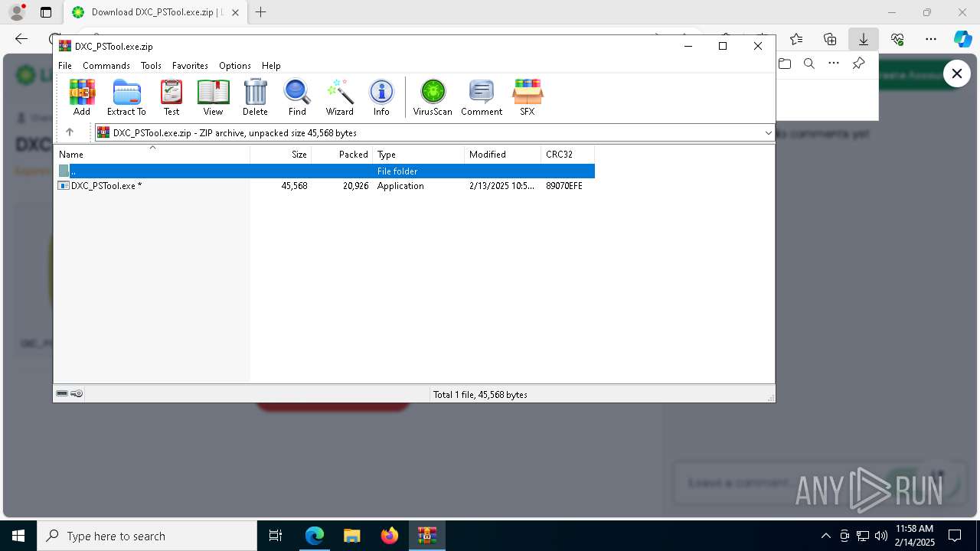Click the disk drive icon in status bar

[x=62, y=394]
